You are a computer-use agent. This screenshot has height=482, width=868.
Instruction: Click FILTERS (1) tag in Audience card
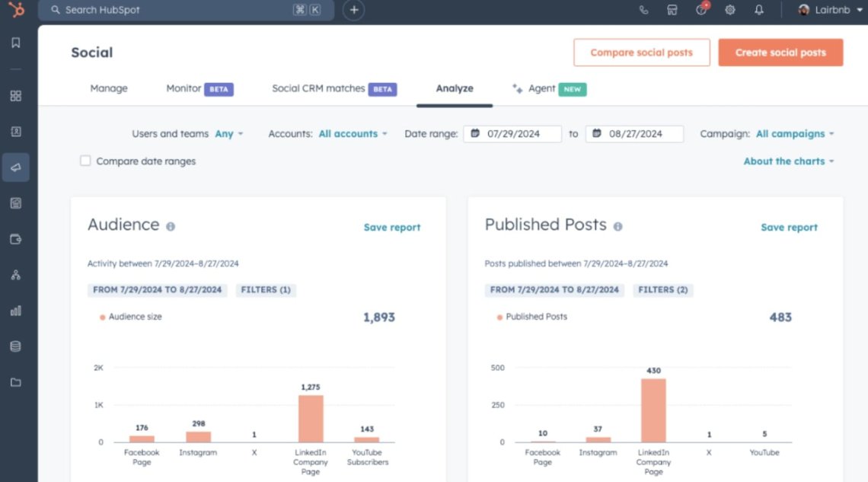point(266,290)
